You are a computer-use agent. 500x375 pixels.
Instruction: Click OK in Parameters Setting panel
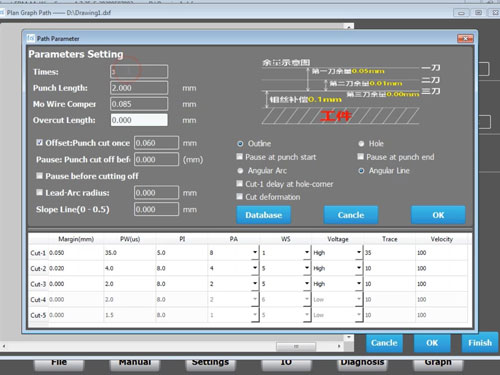pyautogui.click(x=438, y=215)
